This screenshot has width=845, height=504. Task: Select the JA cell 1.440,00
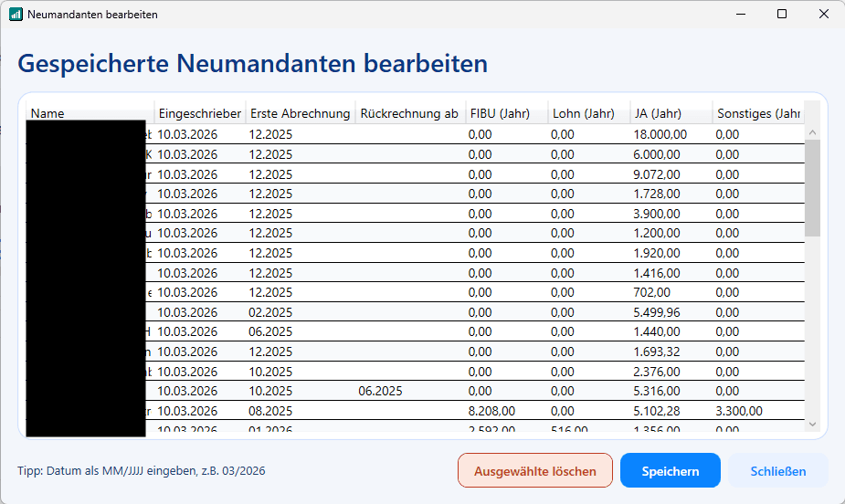click(x=671, y=331)
